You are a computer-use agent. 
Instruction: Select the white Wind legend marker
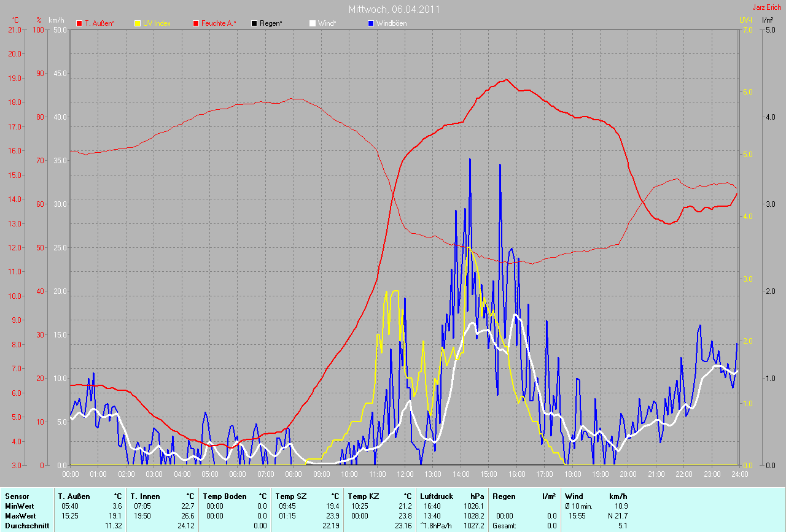point(312,23)
